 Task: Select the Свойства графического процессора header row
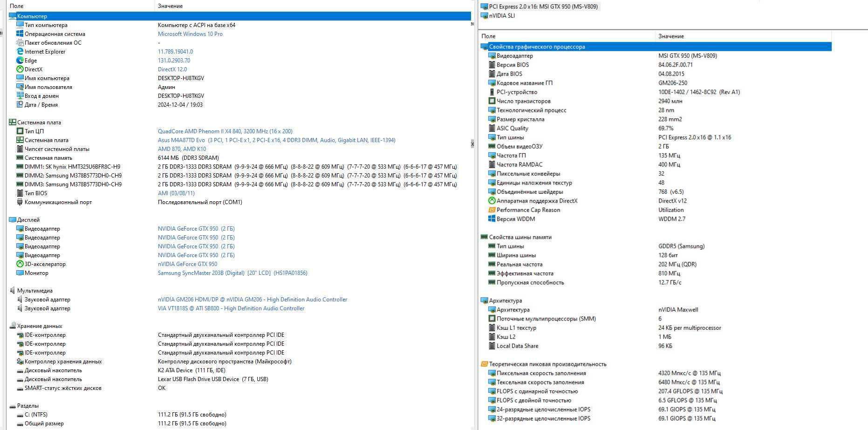click(x=656, y=47)
